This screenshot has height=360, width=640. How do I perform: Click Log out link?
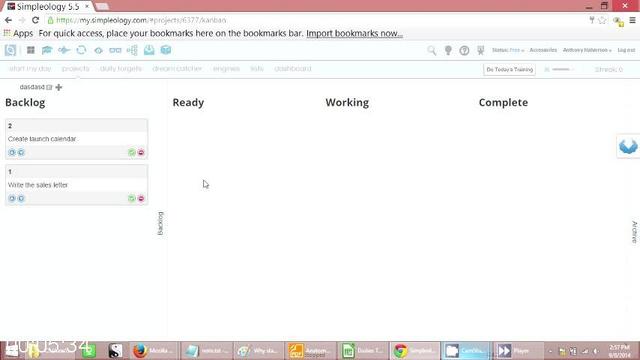tap(626, 50)
